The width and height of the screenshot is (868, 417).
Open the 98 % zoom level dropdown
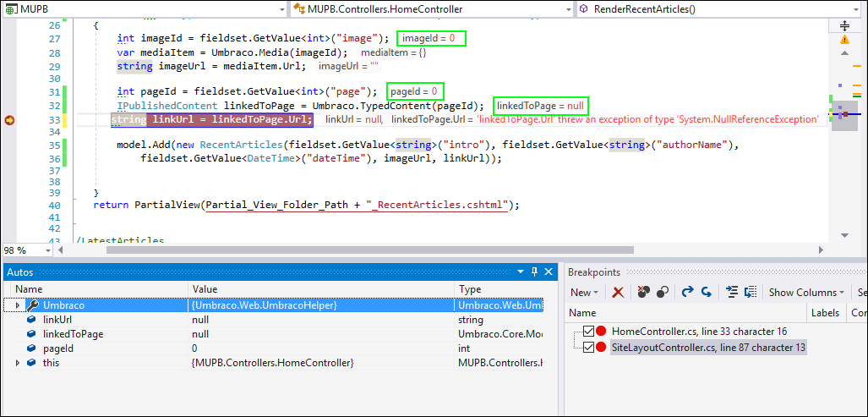coord(47,250)
